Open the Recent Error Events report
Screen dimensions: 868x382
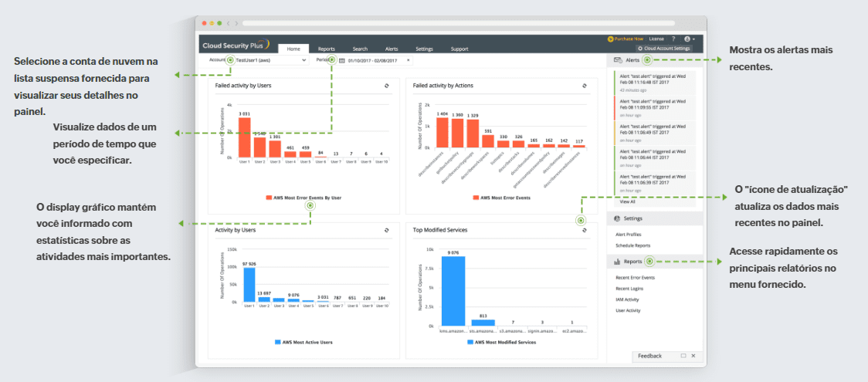point(635,277)
